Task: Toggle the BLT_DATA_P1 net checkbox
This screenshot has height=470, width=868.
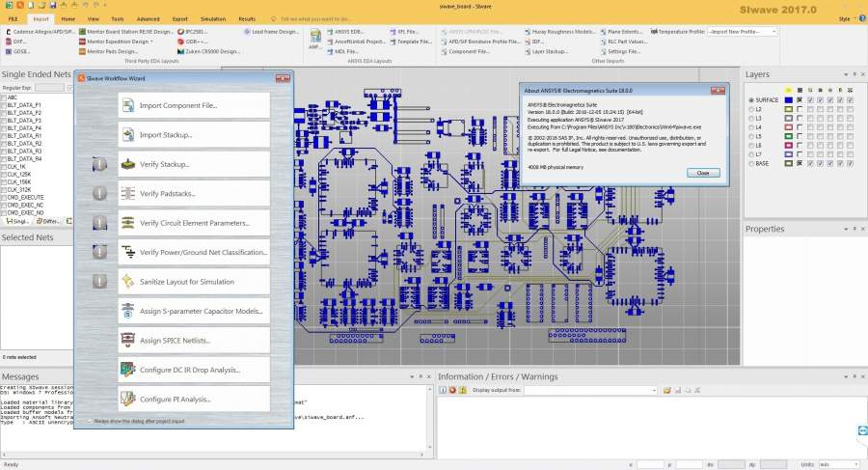Action: (3, 105)
